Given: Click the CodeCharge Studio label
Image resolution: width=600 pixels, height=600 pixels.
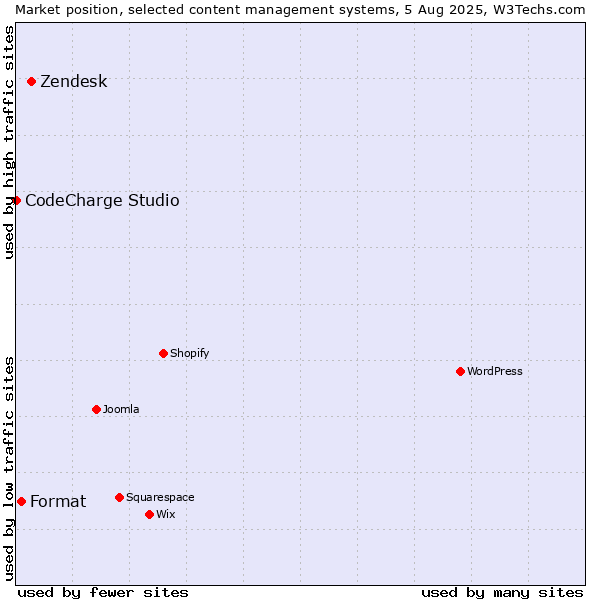Looking at the screenshot, I should [102, 201].
